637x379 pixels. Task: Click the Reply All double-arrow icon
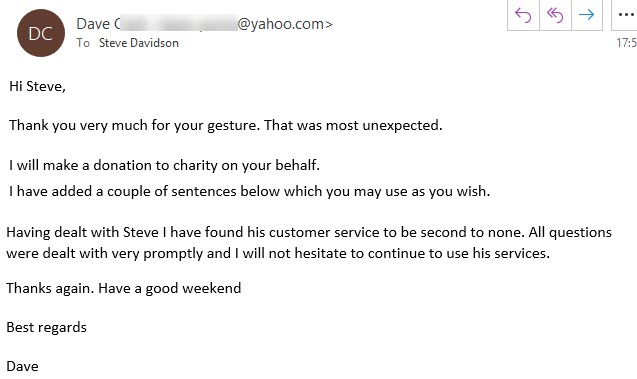point(555,15)
